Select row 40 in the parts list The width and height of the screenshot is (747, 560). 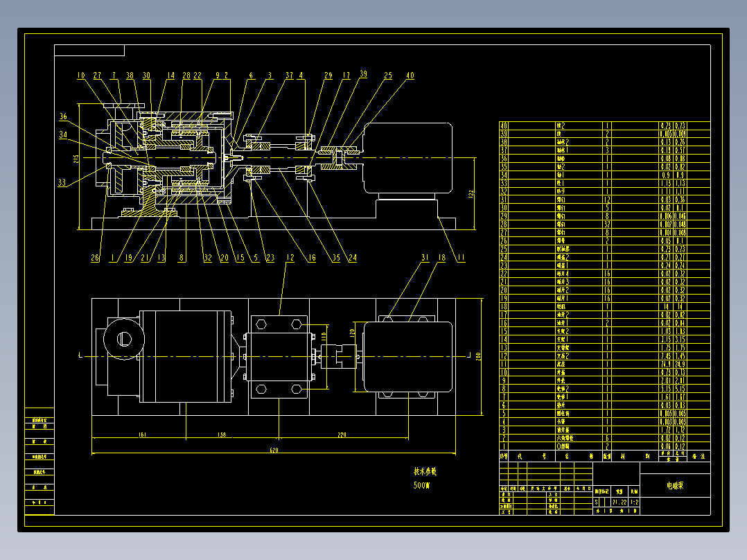[604, 126]
